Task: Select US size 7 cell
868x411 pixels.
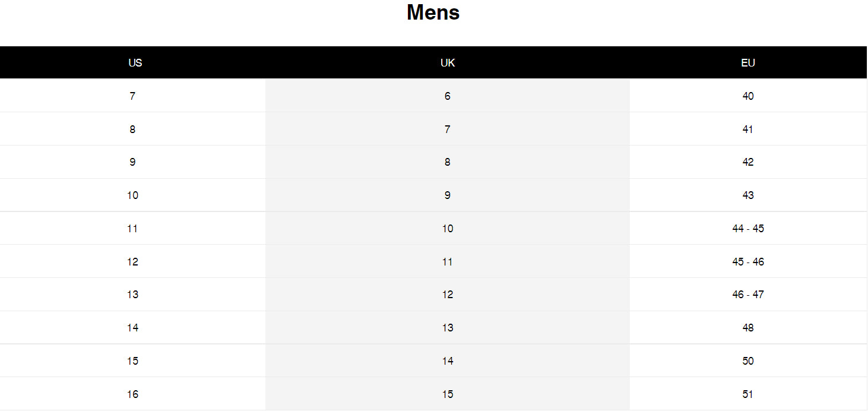Action: [132, 96]
